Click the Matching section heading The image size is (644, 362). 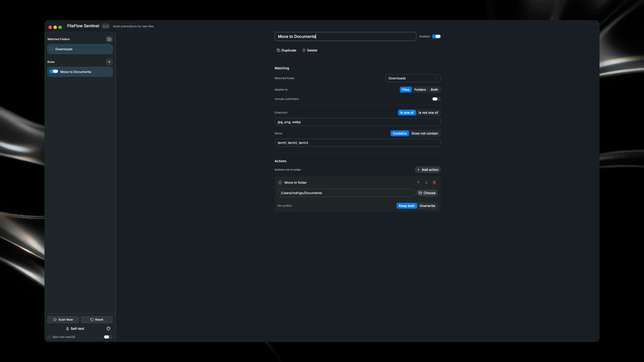click(282, 68)
